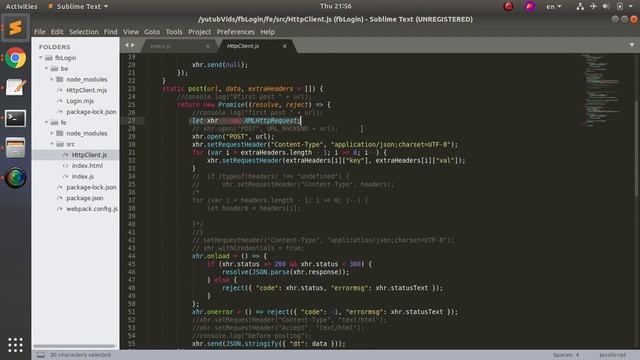Open the Goto menu
The width and height of the screenshot is (640, 360).
point(152,32)
